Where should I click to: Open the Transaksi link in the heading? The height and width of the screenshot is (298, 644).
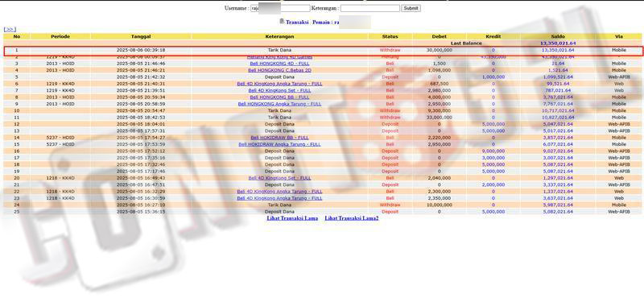(297, 23)
